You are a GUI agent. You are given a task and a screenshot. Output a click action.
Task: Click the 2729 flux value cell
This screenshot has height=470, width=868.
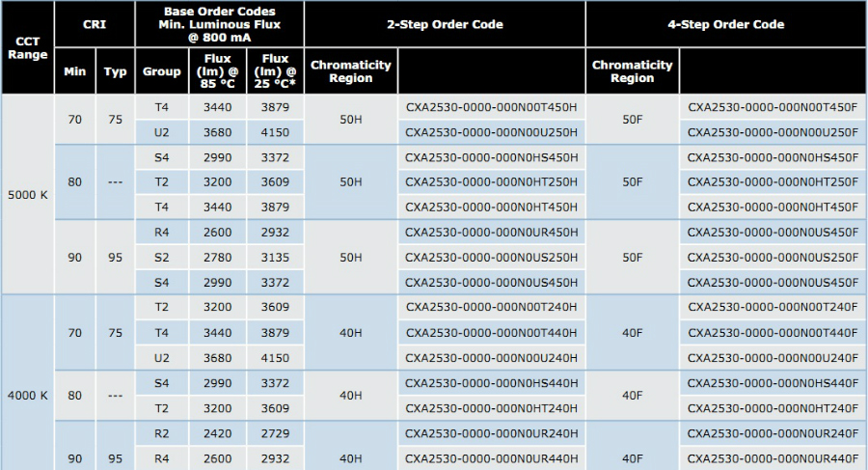tap(275, 433)
